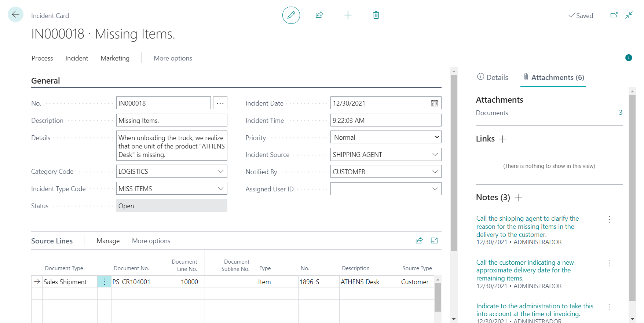The width and height of the screenshot is (644, 323).
Task: Click the back arrow button
Action: 15,15
